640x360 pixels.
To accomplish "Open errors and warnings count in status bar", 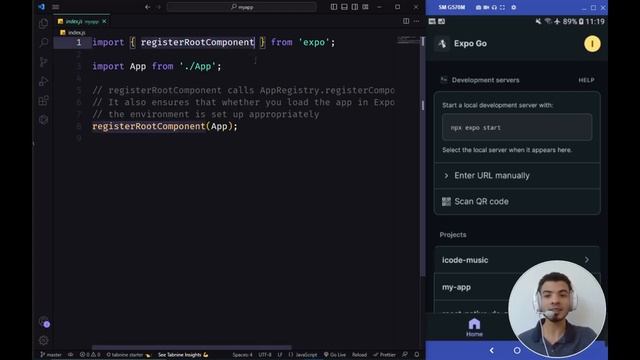I will pyautogui.click(x=90, y=355).
